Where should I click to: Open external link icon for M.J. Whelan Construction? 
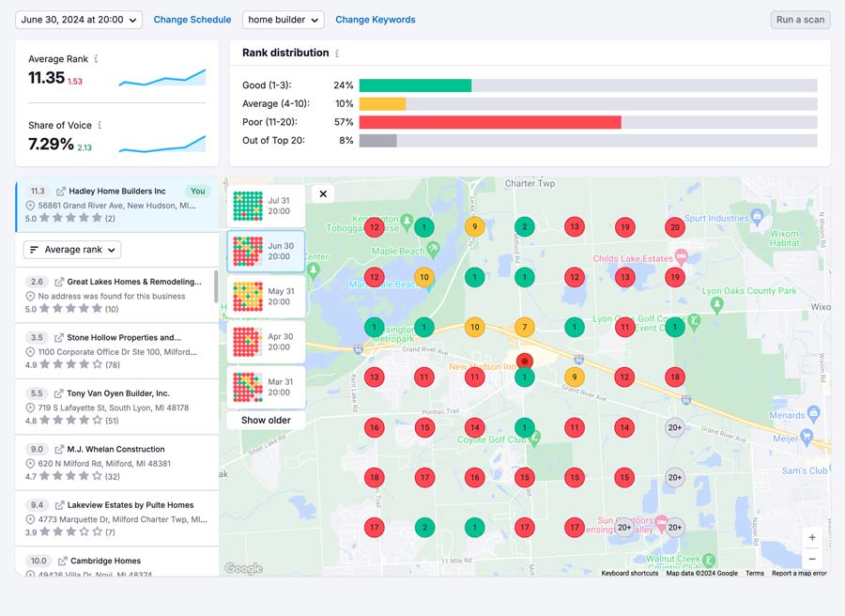(59, 450)
